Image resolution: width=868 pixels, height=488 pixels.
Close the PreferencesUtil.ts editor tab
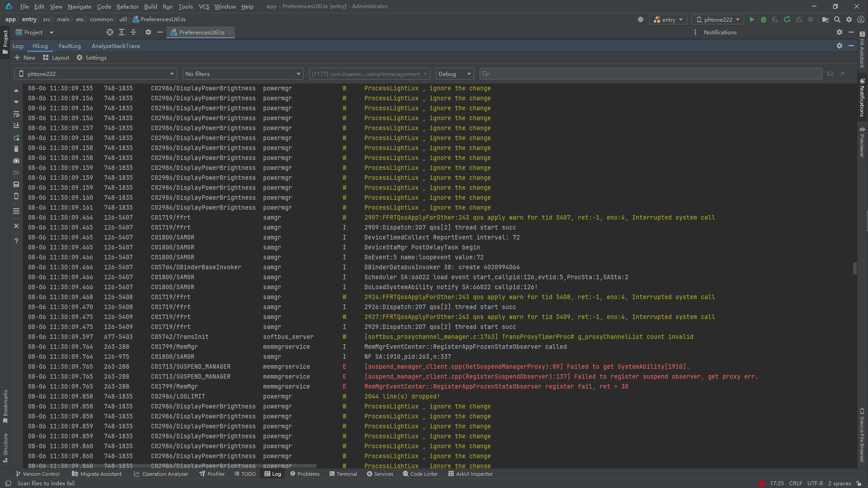[230, 32]
